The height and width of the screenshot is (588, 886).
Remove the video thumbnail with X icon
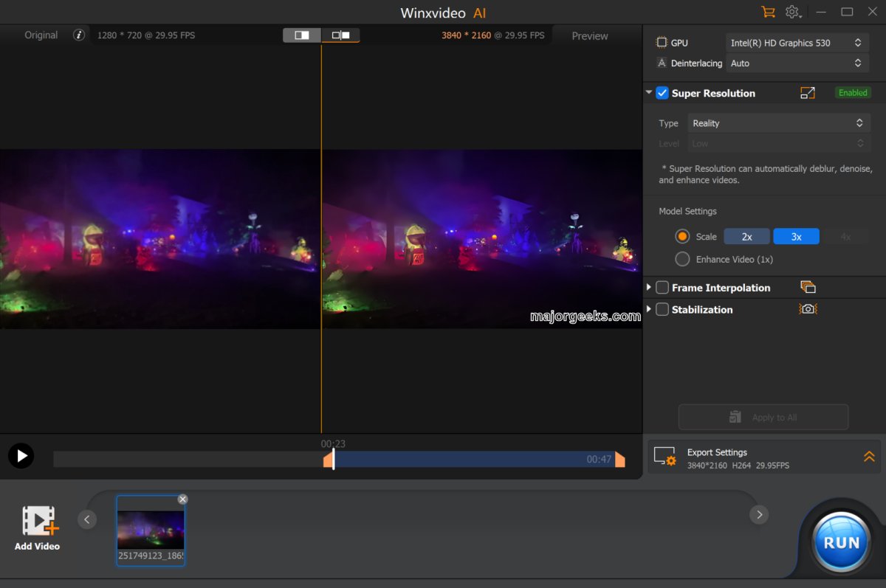(182, 499)
